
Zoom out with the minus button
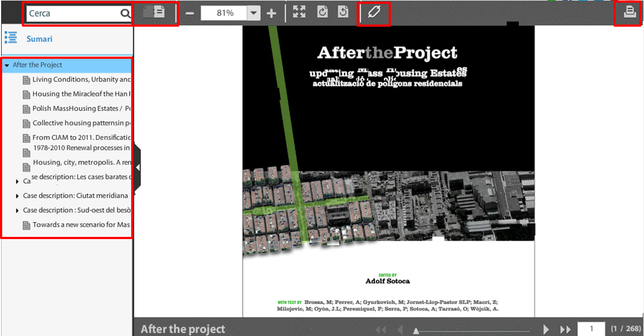(x=189, y=14)
